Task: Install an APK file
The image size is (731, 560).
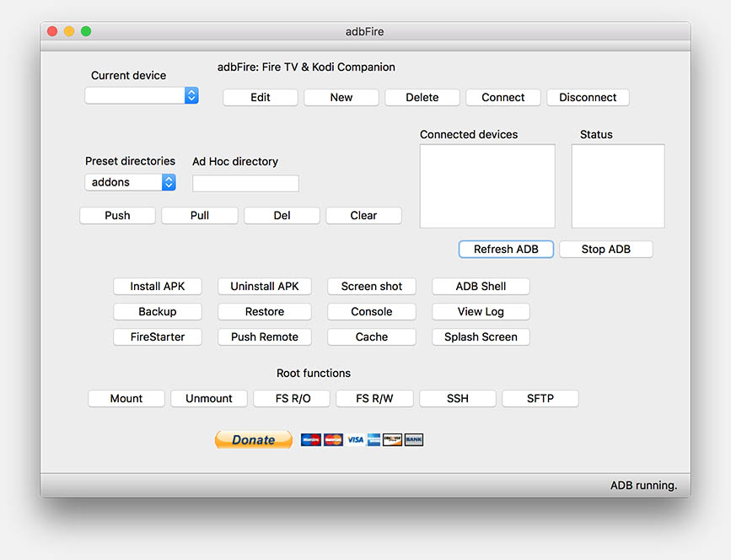Action: [158, 286]
